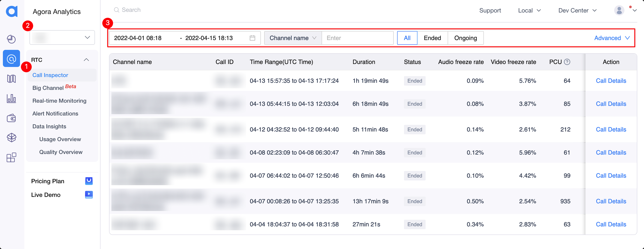Select the Ended status filter
This screenshot has width=644, height=249.
point(432,38)
